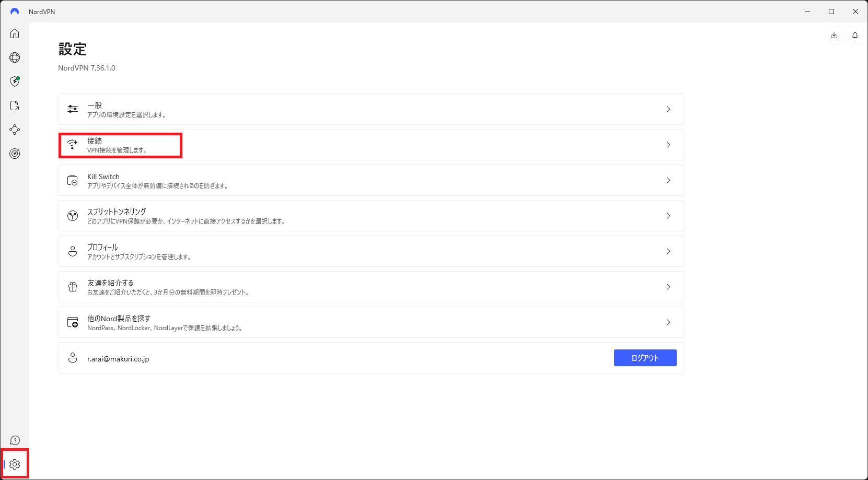Click the Kill Switch row icon
The image size is (868, 480).
click(x=73, y=180)
